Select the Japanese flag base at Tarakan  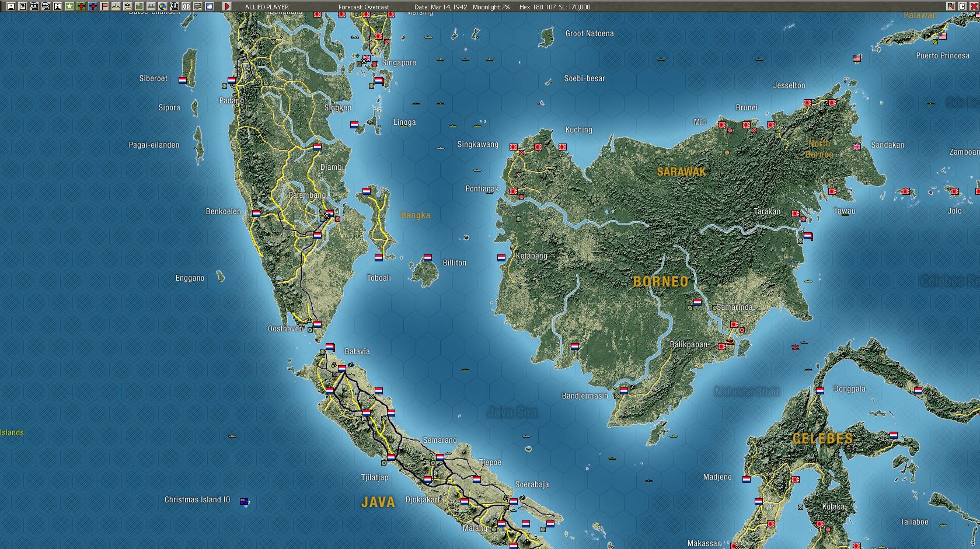796,214
